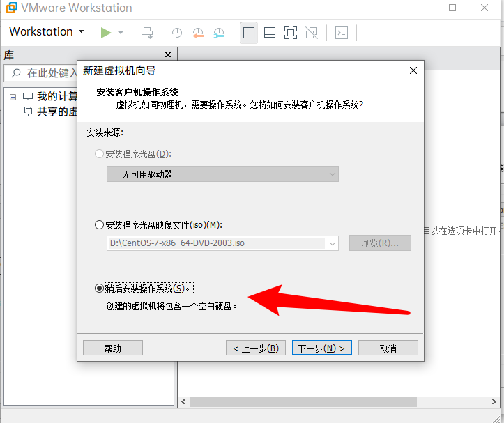Minimize the VMware Workstation window
Viewport: 504px width, 423px height.
tap(421, 8)
